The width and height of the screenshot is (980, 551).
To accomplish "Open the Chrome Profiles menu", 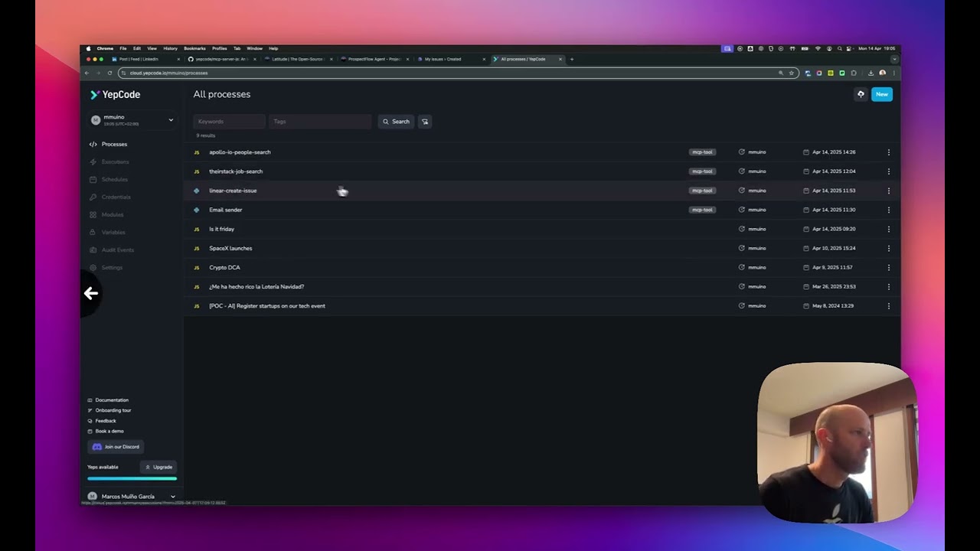I will [220, 48].
